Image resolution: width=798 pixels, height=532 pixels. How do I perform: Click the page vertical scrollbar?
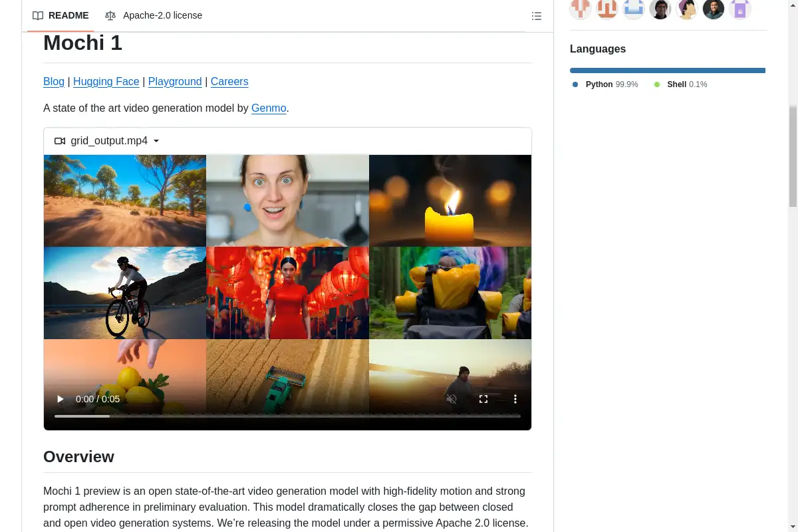[x=793, y=156]
